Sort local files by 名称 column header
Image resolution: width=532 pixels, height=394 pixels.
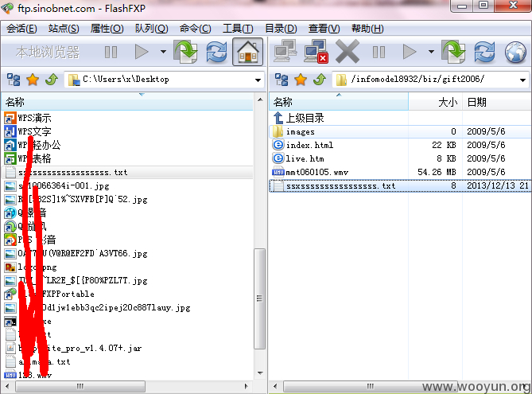[x=127, y=102]
